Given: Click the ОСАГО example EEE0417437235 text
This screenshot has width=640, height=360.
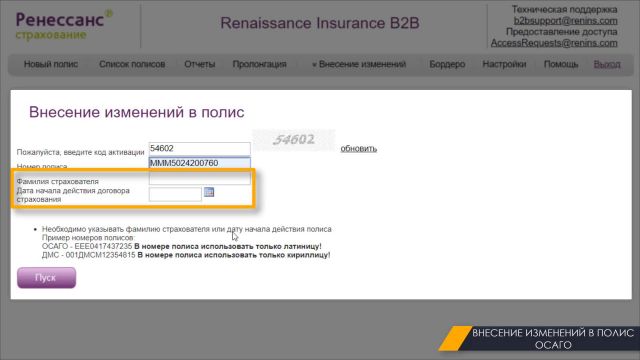Looking at the screenshot, I should point(87,246).
